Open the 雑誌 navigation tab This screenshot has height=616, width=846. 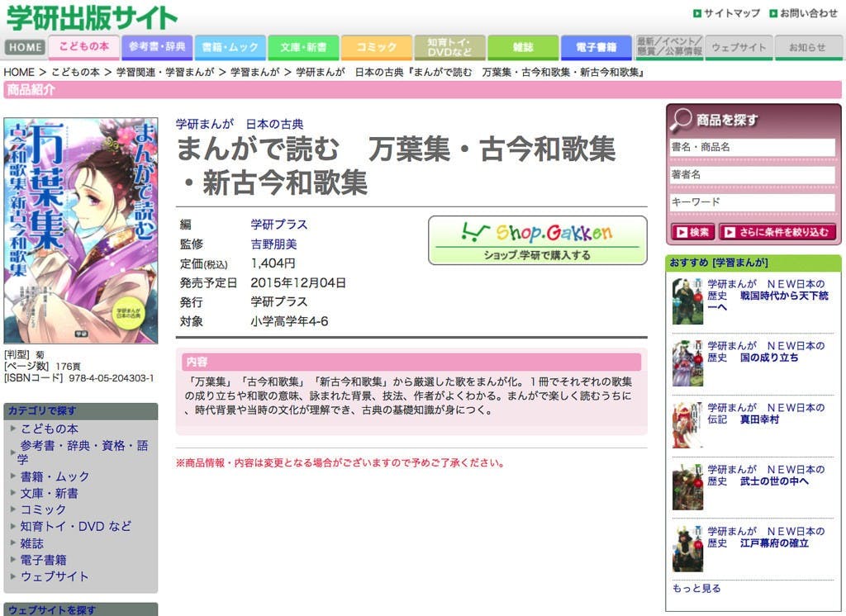pyautogui.click(x=523, y=47)
